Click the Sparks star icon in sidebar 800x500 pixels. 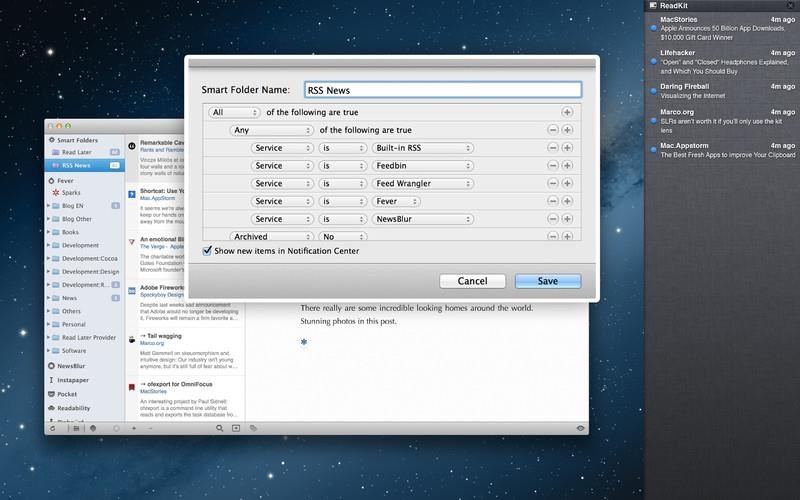56,193
